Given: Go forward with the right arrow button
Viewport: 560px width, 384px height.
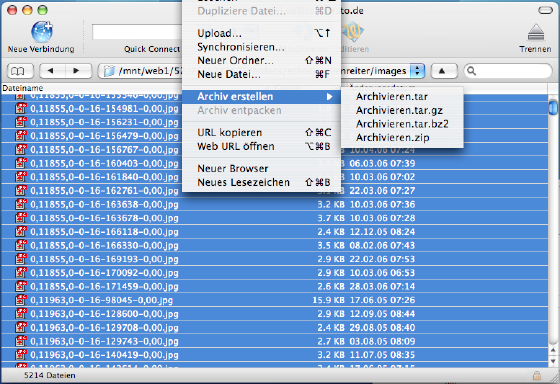Looking at the screenshot, I should 79,71.
